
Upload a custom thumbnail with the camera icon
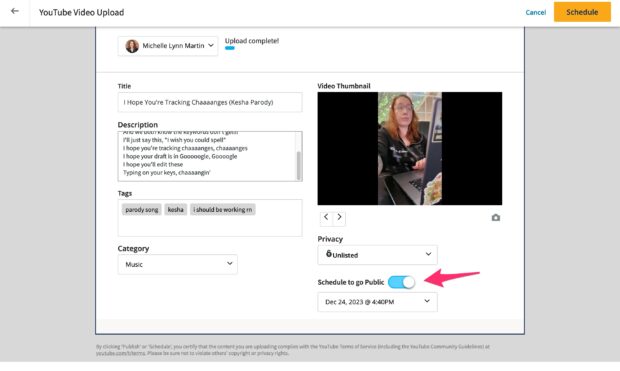point(495,218)
